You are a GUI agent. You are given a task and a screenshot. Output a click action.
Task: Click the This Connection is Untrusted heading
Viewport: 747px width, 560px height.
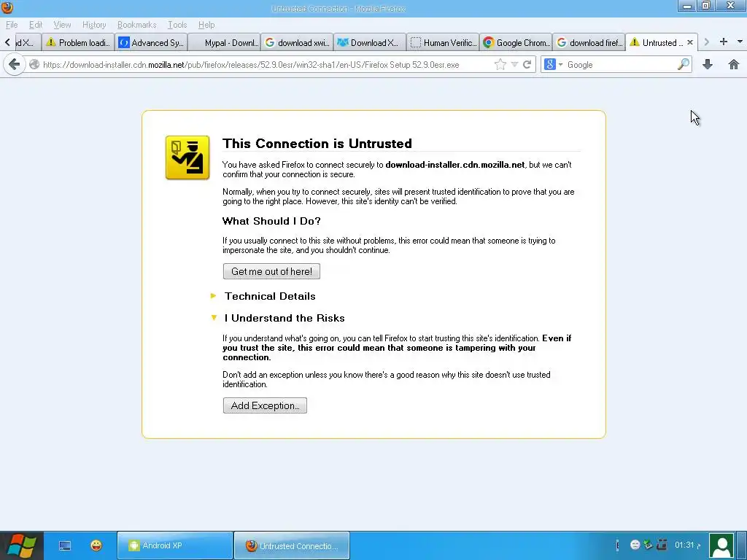pyautogui.click(x=317, y=144)
